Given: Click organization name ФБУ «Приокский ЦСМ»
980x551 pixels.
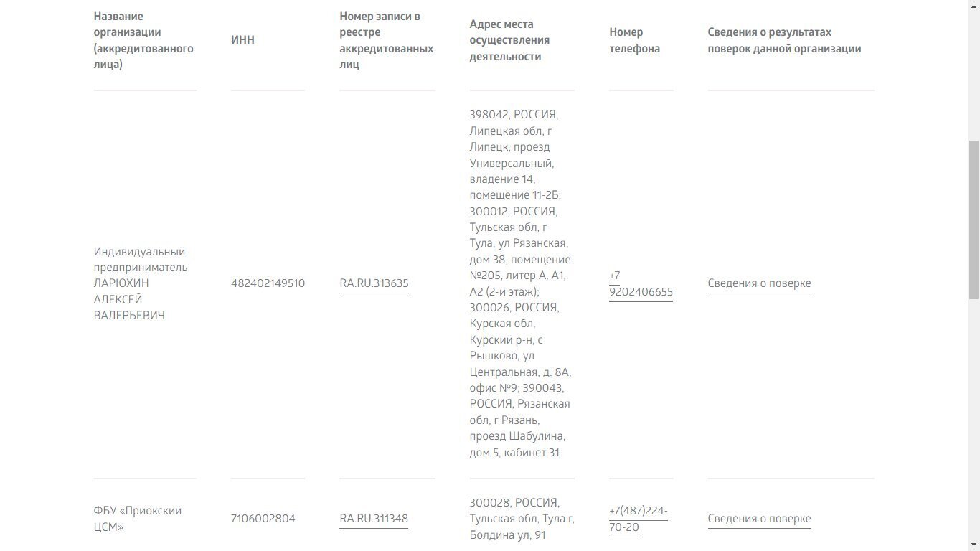Looking at the screenshot, I should click(x=137, y=519).
